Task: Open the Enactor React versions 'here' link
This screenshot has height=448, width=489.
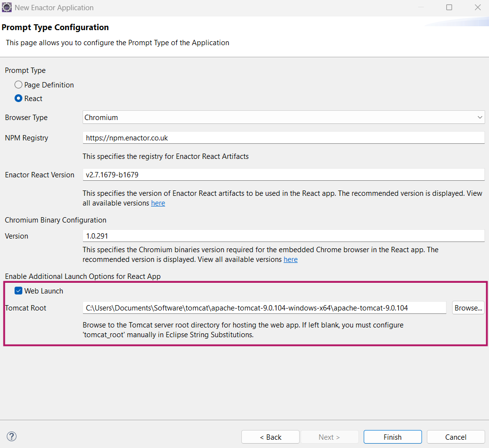Action: [x=158, y=203]
